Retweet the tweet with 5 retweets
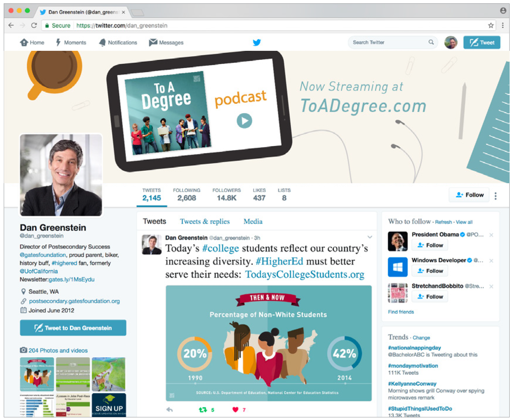This screenshot has height=420, width=513. point(203,410)
